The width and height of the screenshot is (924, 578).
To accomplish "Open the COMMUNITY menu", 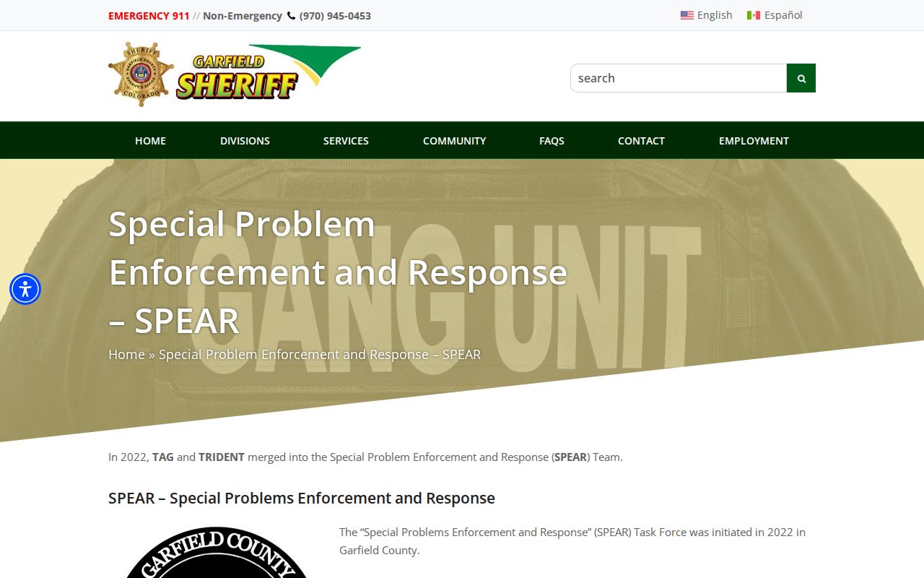I will (454, 140).
